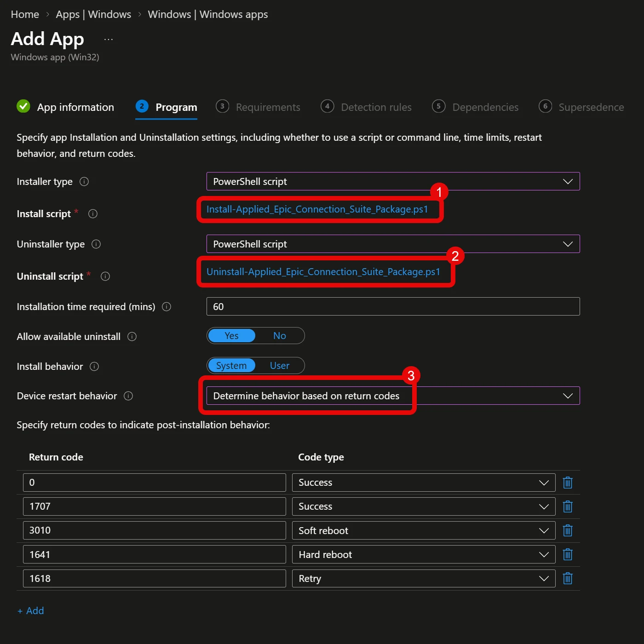Jump to the Dependencies step
Viewport: 644px width, 644px height.
click(x=475, y=107)
